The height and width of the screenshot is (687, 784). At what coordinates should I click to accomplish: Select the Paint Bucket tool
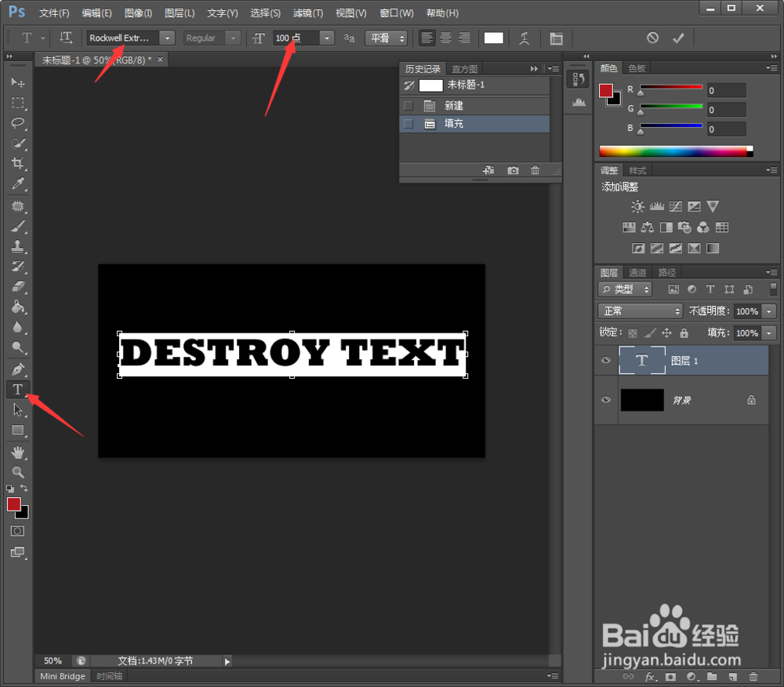pyautogui.click(x=18, y=307)
